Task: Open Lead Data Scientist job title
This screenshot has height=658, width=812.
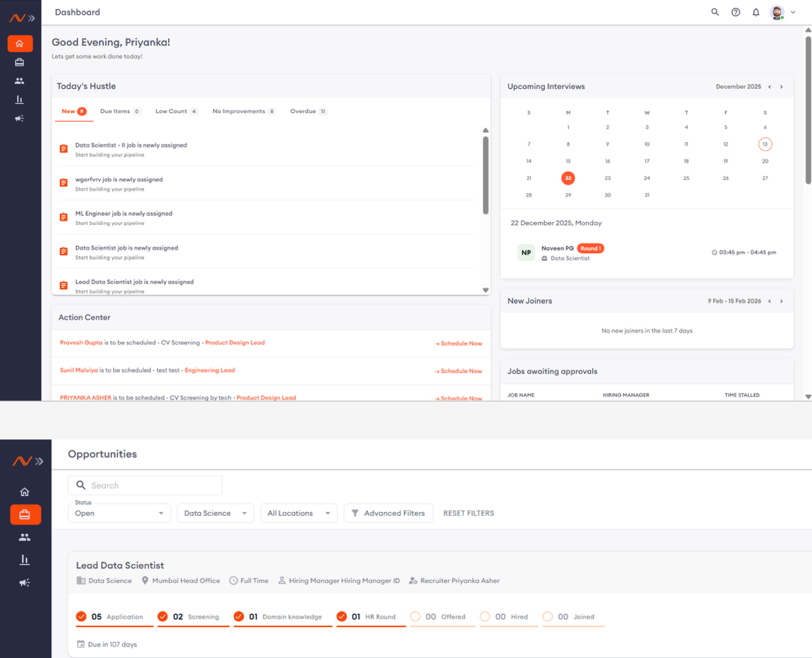Action: click(120, 566)
